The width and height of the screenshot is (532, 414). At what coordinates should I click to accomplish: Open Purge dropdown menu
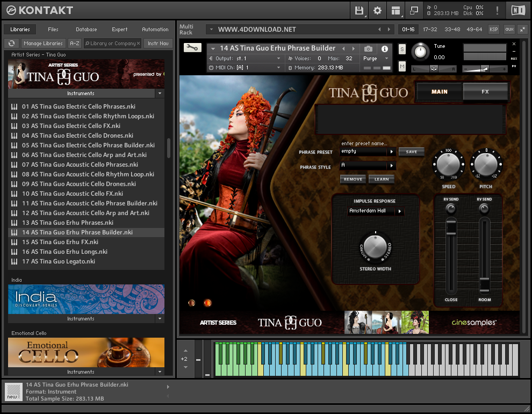click(x=376, y=59)
